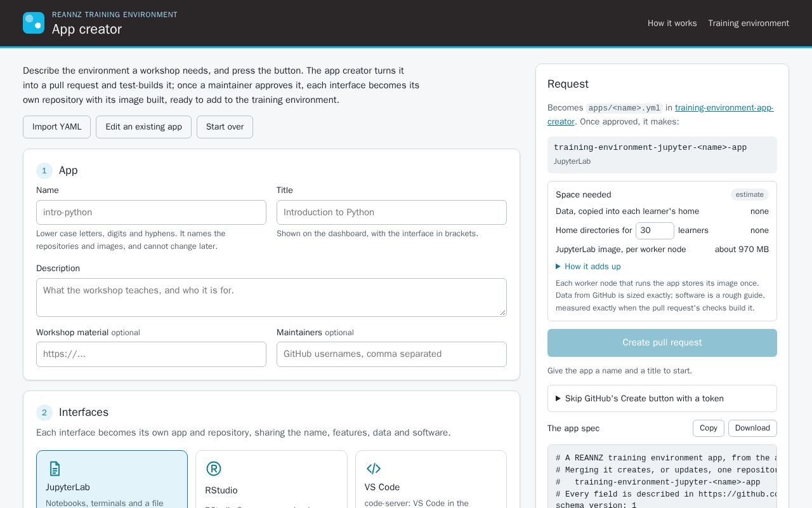Click the Create pull request button
Image resolution: width=812 pixels, height=508 pixels.
point(662,343)
